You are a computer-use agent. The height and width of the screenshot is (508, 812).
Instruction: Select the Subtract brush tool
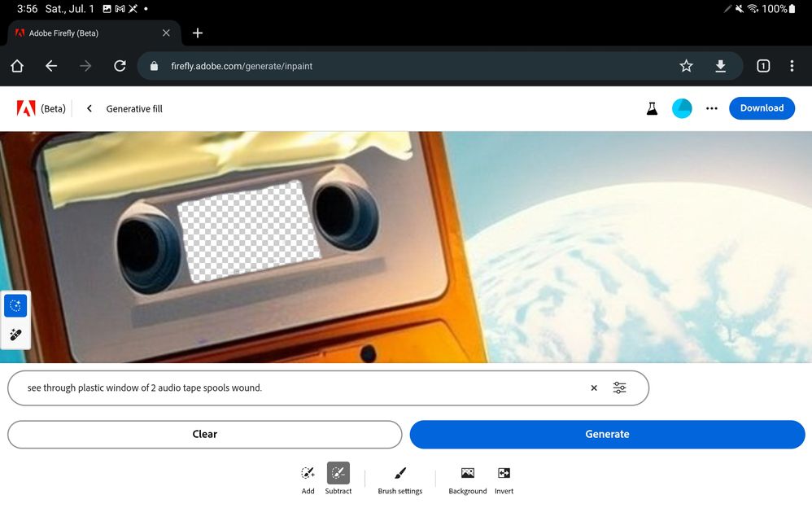click(338, 479)
